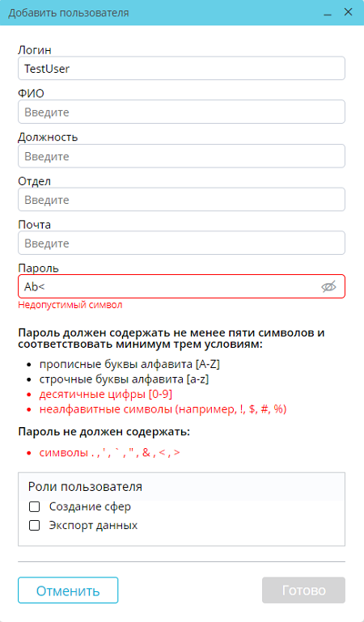Focus the Пароль field showing Ab<
364x622 pixels.
pos(181,286)
